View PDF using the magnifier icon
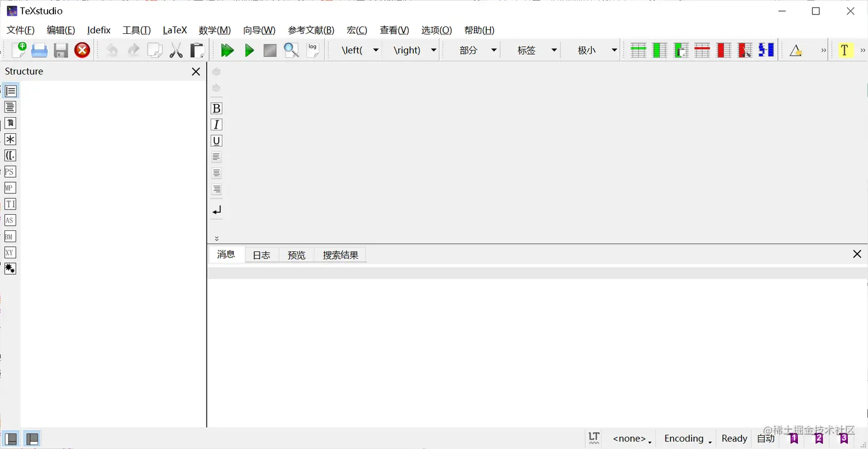The width and height of the screenshot is (868, 449). coord(291,51)
